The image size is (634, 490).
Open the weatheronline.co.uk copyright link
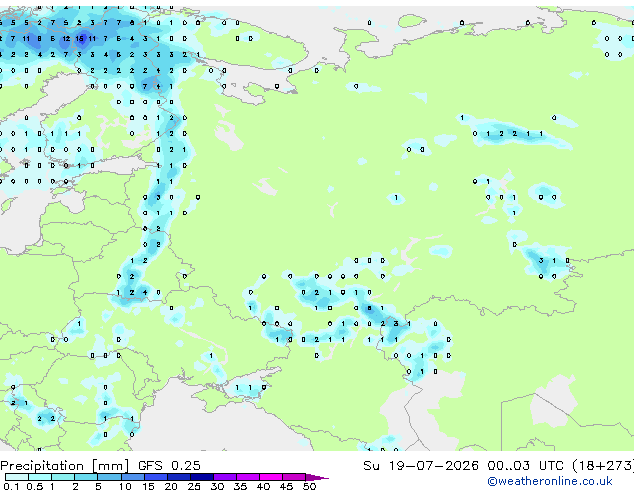tap(550, 481)
